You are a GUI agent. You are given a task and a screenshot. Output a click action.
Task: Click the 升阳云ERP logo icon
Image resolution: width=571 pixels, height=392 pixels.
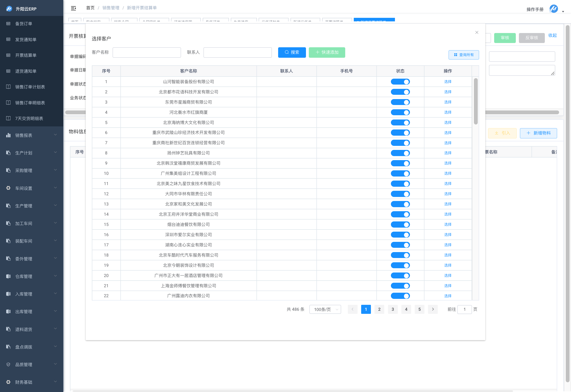click(9, 9)
